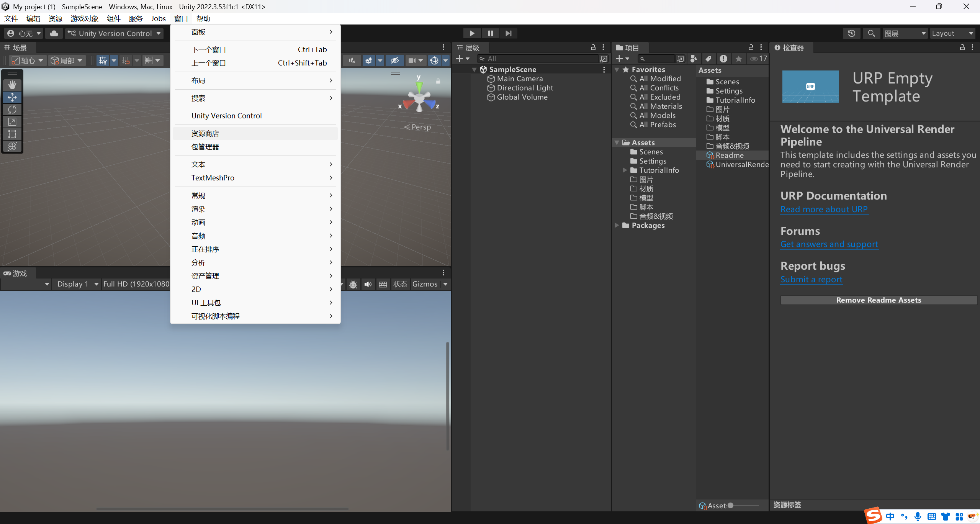980x524 pixels.
Task: Click the cloud services icon
Action: click(x=54, y=33)
